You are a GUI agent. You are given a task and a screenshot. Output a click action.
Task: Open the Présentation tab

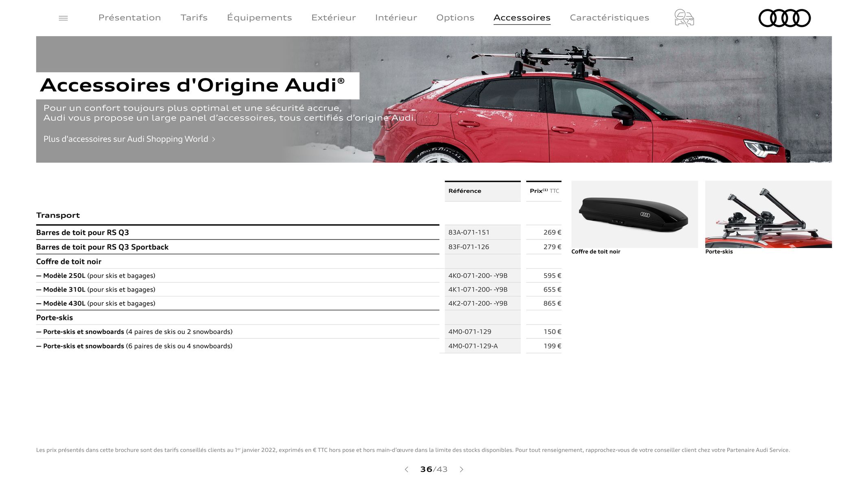[x=129, y=17]
